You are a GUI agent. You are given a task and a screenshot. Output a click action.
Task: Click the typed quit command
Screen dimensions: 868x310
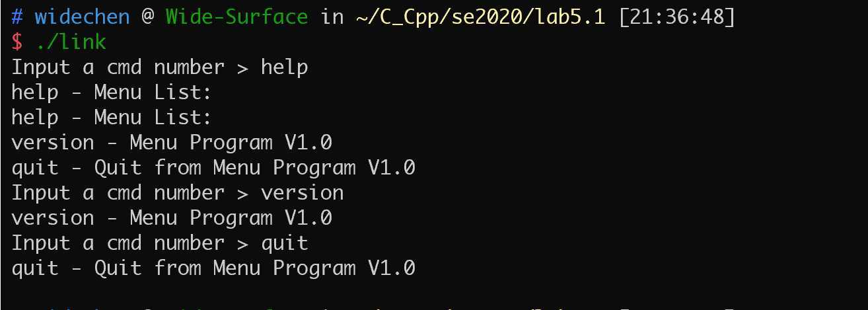click(284, 243)
